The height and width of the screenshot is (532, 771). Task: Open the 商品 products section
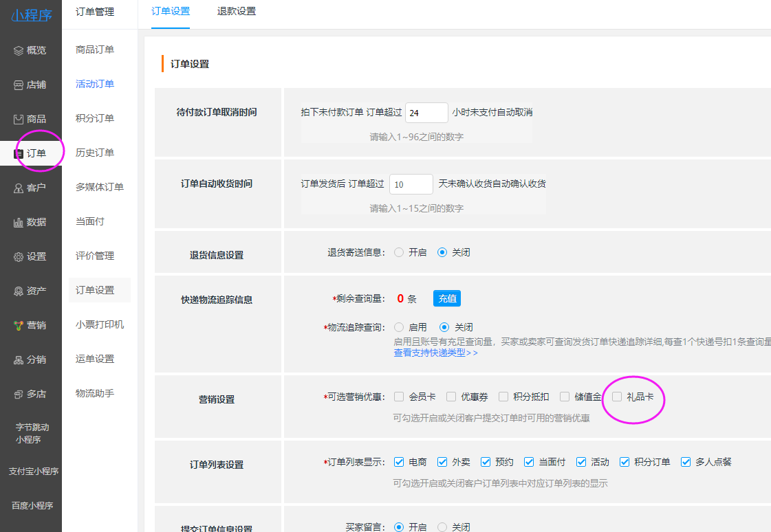(x=30, y=118)
